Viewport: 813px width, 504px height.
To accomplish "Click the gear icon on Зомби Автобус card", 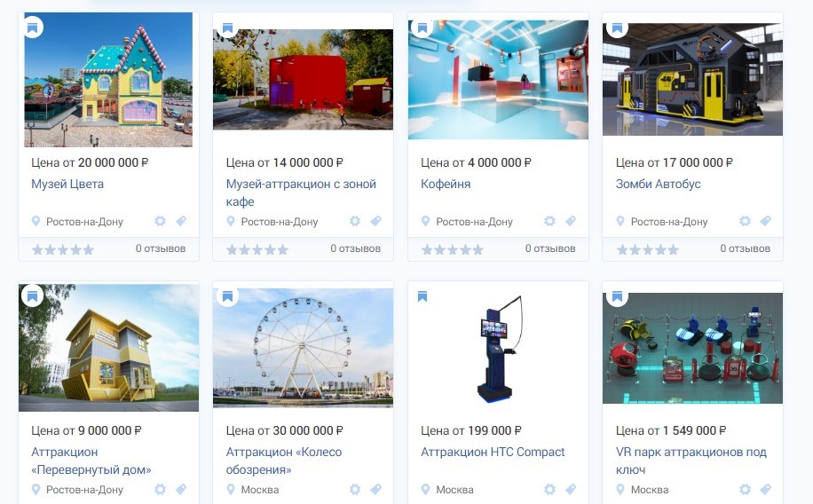I will coord(745,221).
